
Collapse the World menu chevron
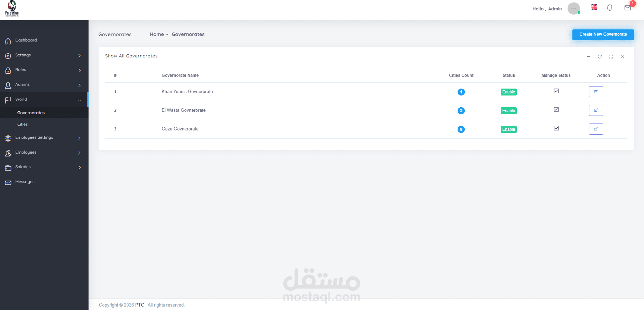coord(80,100)
